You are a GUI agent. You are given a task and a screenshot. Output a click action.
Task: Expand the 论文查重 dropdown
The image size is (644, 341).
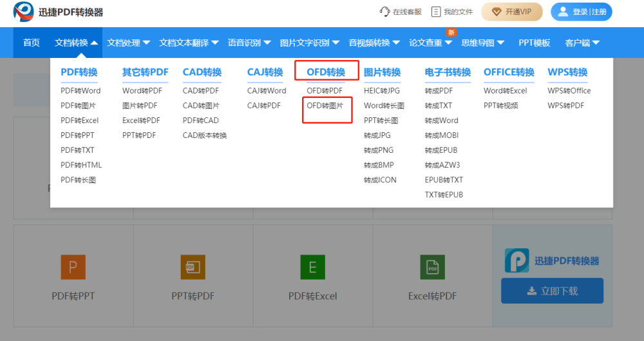tap(430, 43)
